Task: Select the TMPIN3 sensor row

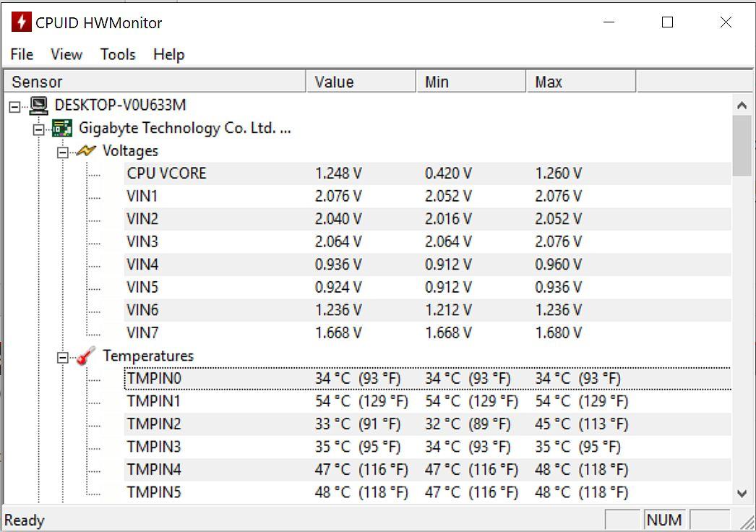Action: click(428, 447)
